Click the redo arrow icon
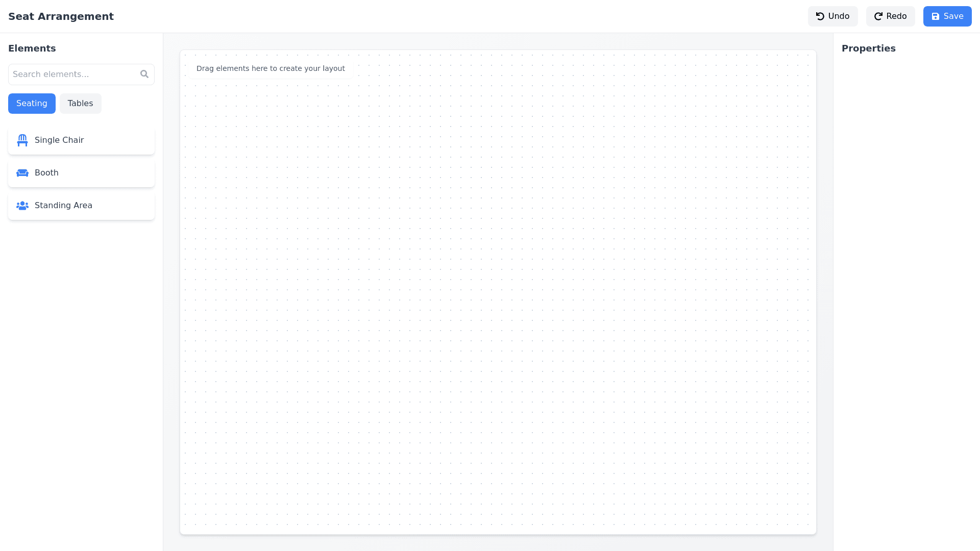 [878, 16]
